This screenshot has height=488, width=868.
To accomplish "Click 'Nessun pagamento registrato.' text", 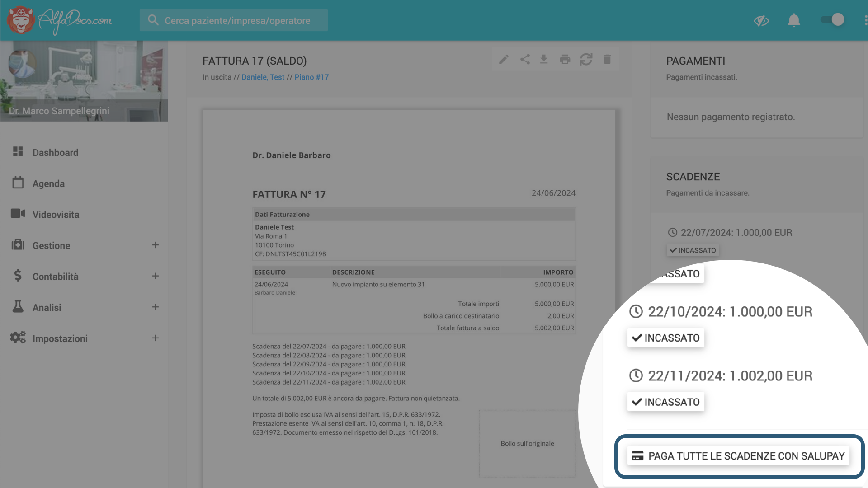I will point(731,117).
